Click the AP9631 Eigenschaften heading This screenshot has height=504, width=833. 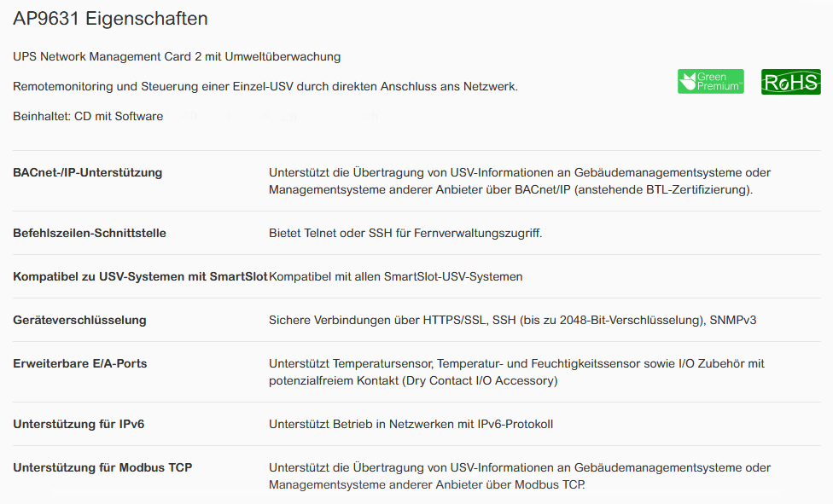(110, 19)
